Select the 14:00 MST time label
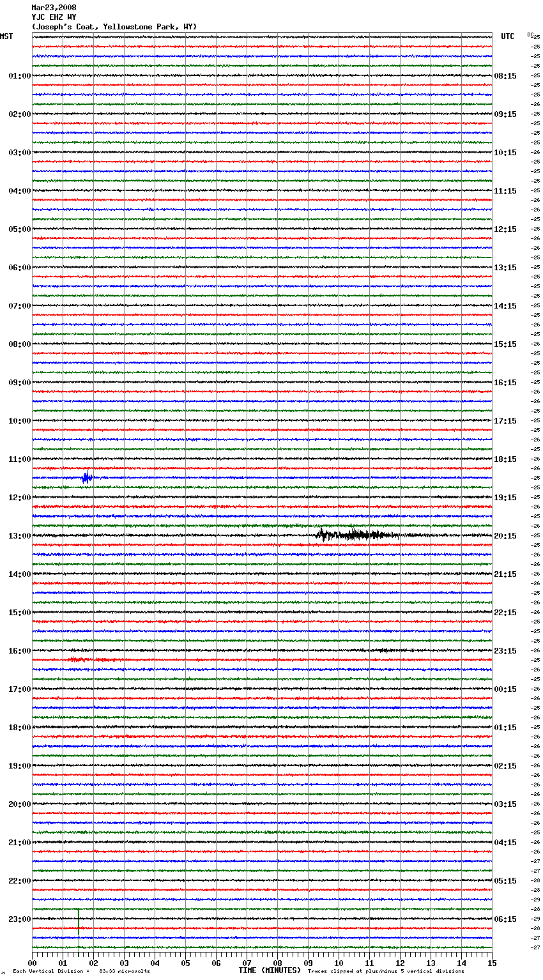The image size is (543, 980). click(20, 574)
